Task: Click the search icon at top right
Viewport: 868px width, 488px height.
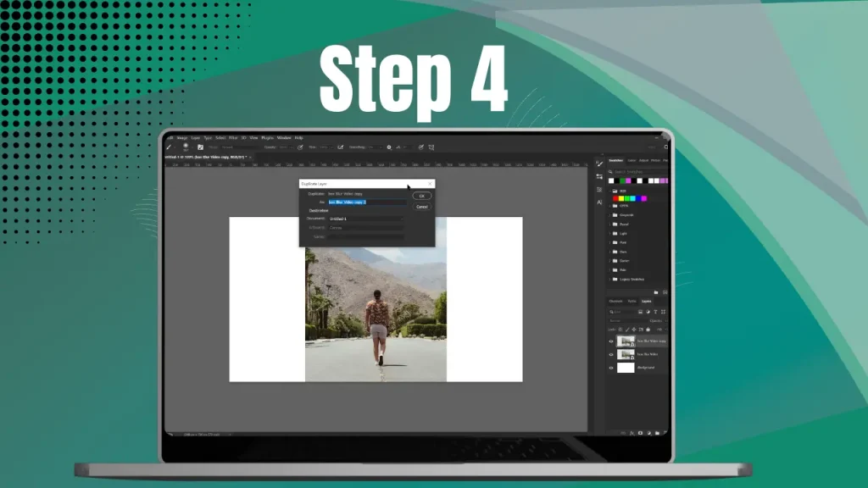Action: click(x=666, y=147)
